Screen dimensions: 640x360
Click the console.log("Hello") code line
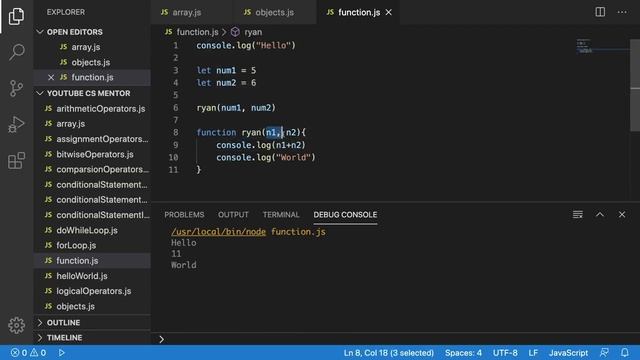point(246,45)
